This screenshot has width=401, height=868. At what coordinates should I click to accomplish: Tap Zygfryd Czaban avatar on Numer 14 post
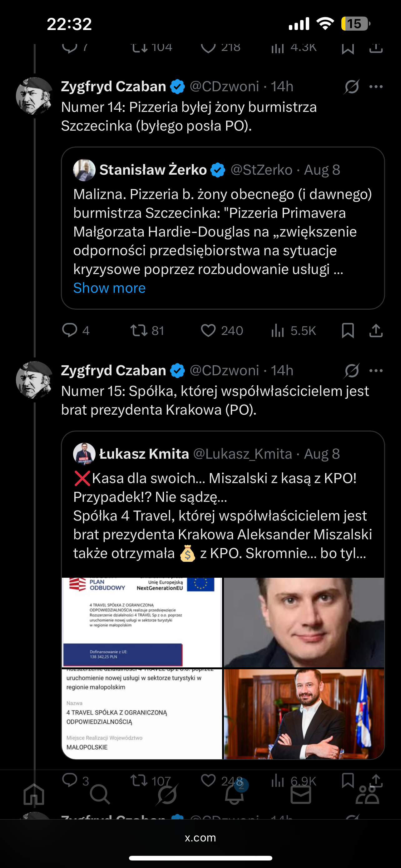34,96
